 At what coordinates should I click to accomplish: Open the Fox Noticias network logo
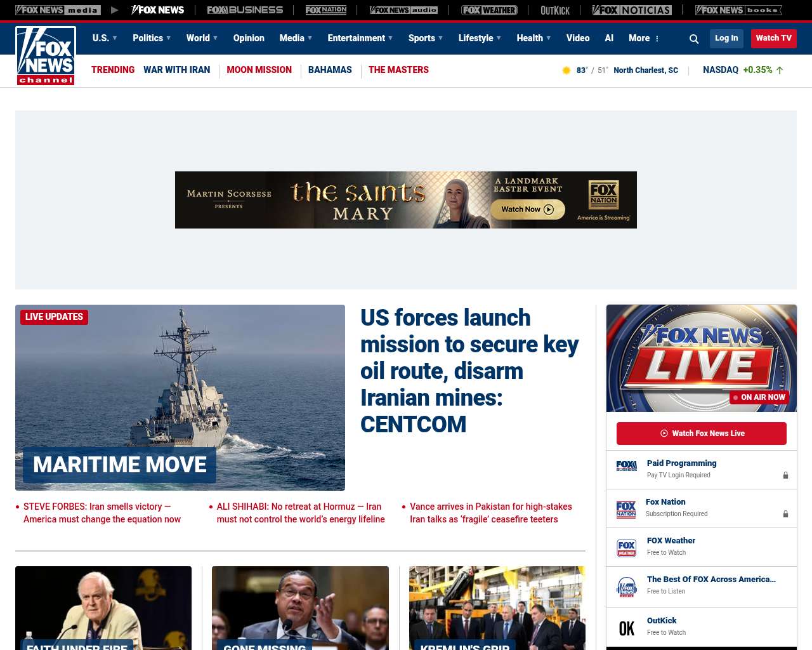pyautogui.click(x=632, y=10)
